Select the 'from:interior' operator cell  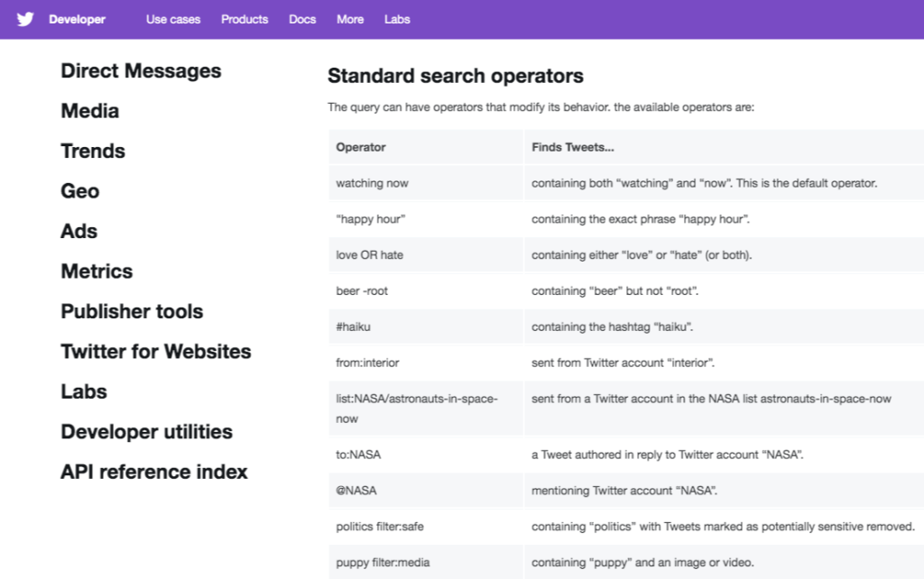tap(426, 363)
